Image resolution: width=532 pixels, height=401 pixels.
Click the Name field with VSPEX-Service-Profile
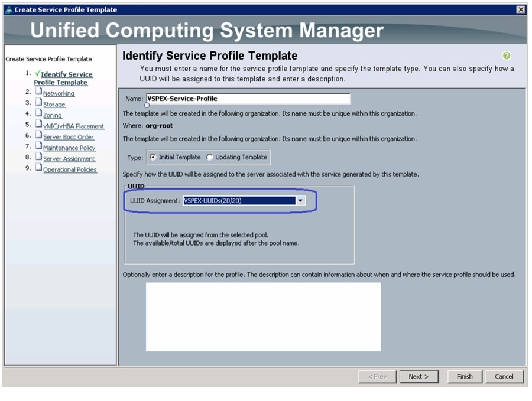pyautogui.click(x=248, y=99)
